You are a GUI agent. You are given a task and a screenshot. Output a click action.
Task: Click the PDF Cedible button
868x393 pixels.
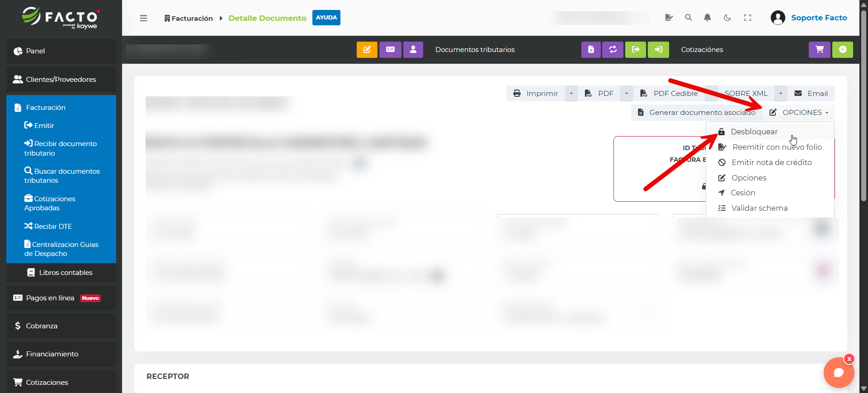tap(669, 94)
